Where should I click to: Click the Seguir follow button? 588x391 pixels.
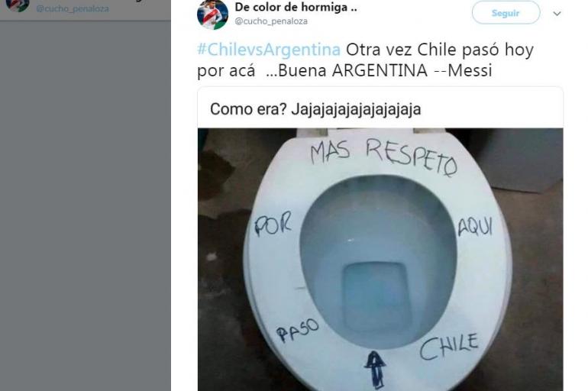click(x=506, y=13)
